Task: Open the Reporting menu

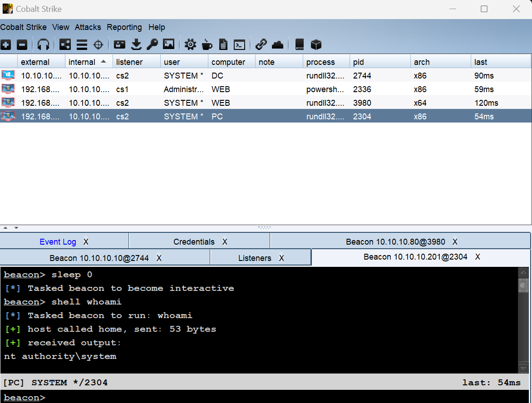Action: tap(124, 27)
